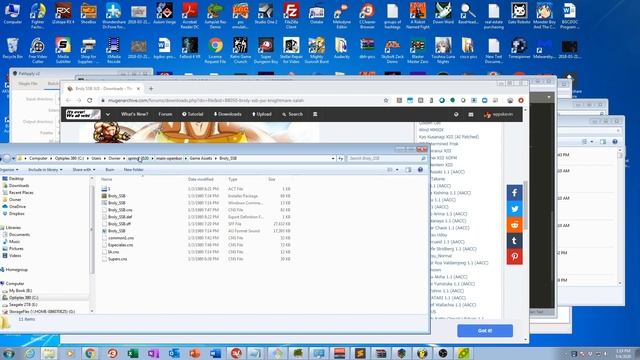This screenshot has width=640, height=360.
Task: Select the Especiales.cns file
Action: [x=120, y=245]
